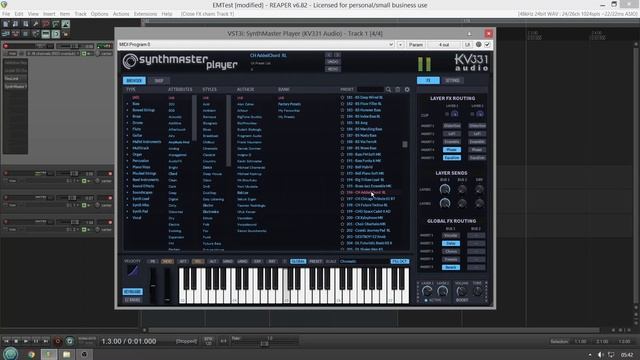Image resolution: width=640 pixels, height=360 pixels.
Task: Toggle the Reverb insert on global Bus 1
Action: pos(451,267)
